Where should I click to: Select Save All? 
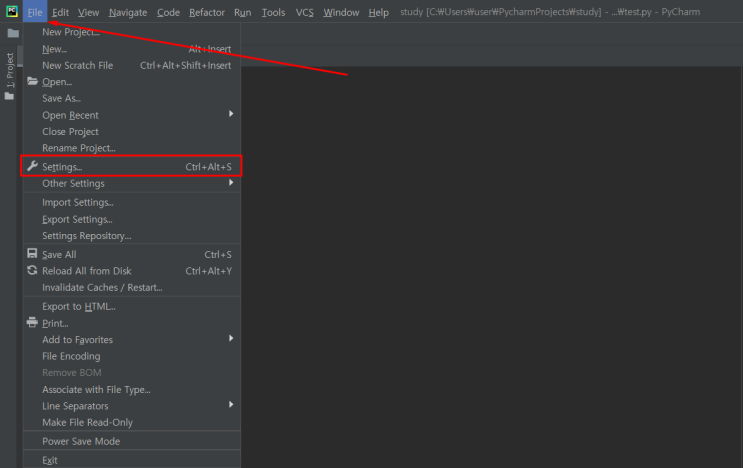[132, 254]
